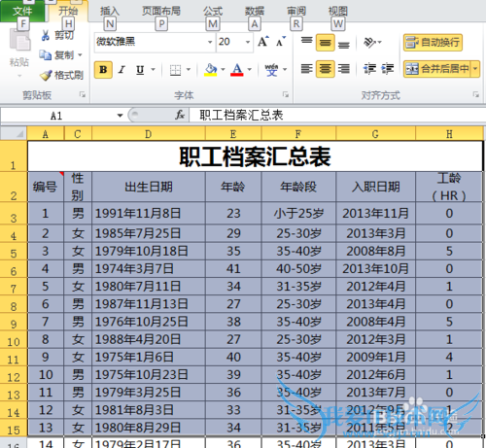Expand the phonetic guide dropdown arrow
This screenshot has width=486, height=448.
pos(285,70)
